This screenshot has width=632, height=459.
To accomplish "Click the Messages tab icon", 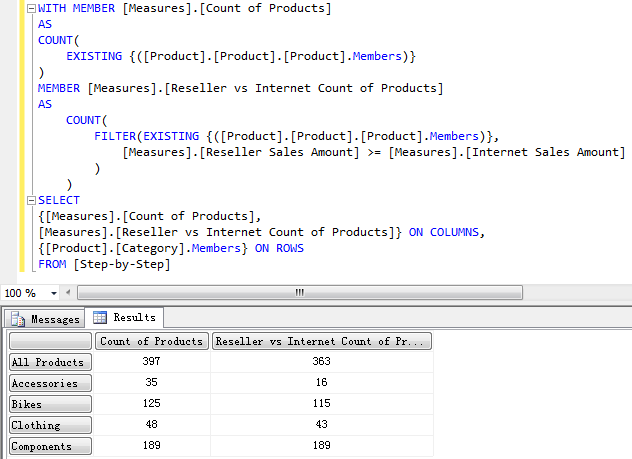I will [18, 319].
